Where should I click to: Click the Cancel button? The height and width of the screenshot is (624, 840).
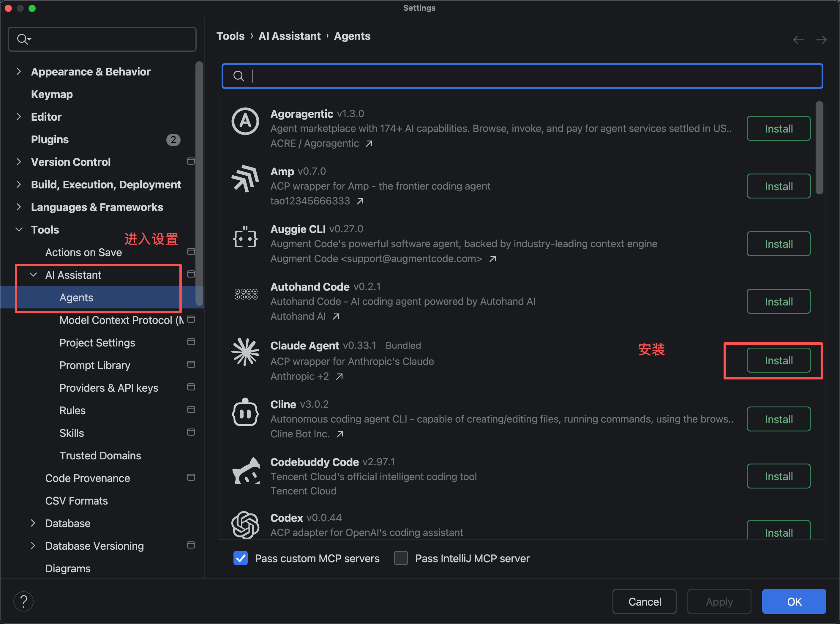(x=645, y=602)
